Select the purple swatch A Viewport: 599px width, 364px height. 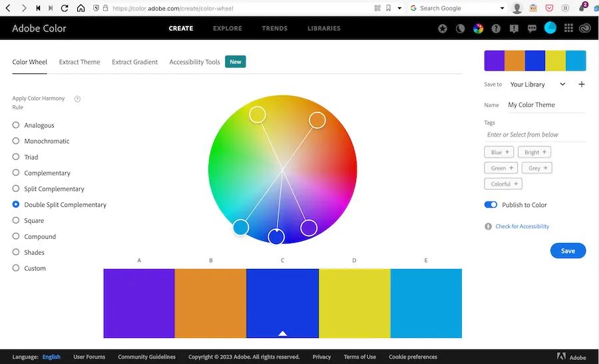coord(139,303)
